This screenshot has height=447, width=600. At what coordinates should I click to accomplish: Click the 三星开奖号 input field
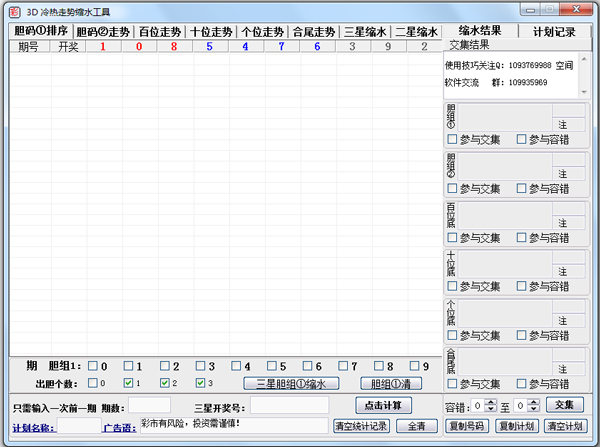coord(289,405)
